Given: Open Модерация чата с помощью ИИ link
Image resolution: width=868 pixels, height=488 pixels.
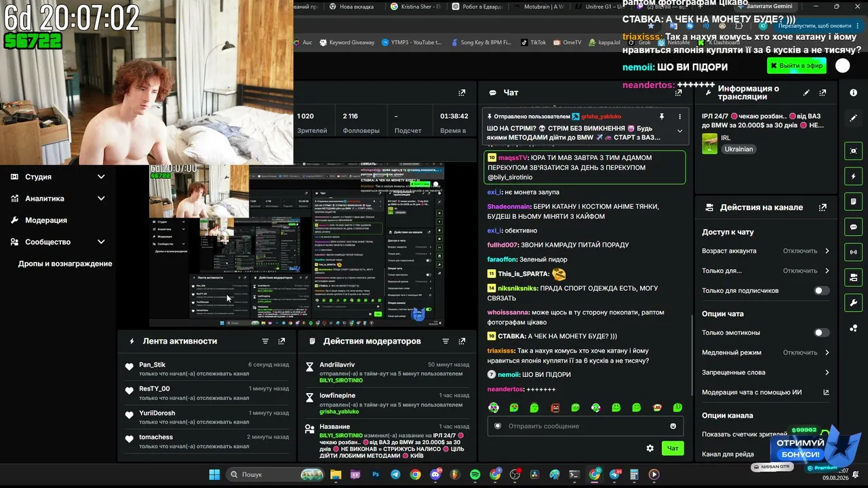Looking at the screenshot, I should tap(766, 392).
